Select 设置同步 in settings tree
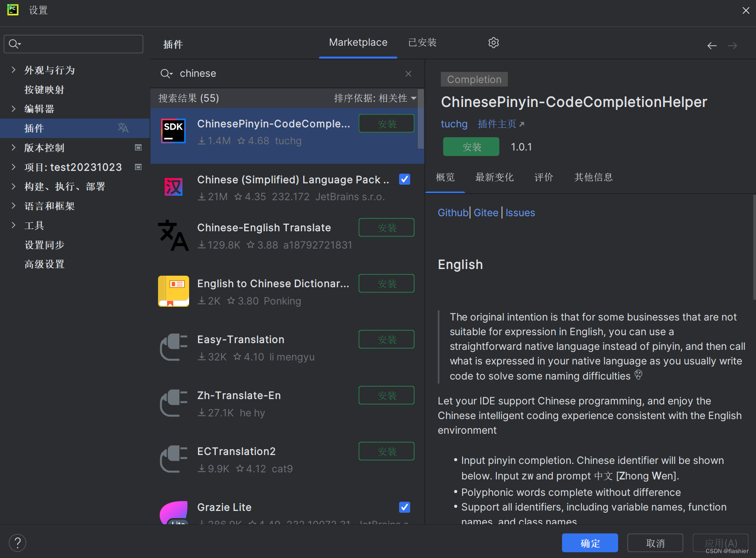756x558 pixels. (44, 245)
